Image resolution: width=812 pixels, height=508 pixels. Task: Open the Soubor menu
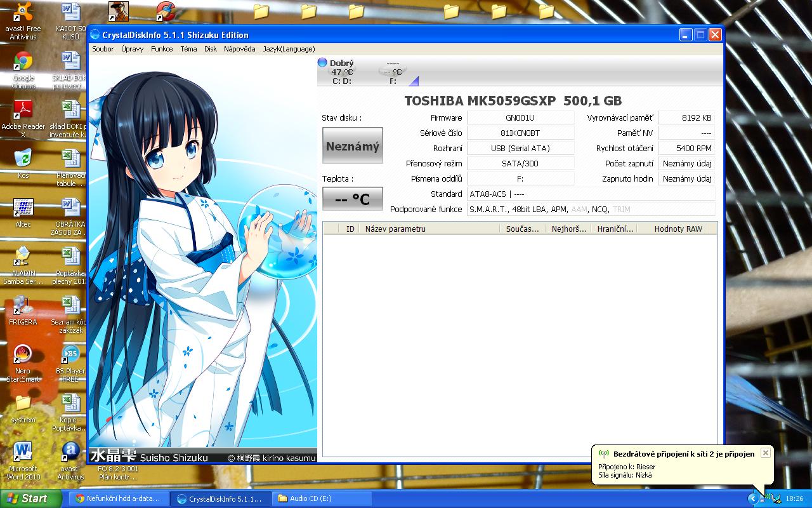103,49
